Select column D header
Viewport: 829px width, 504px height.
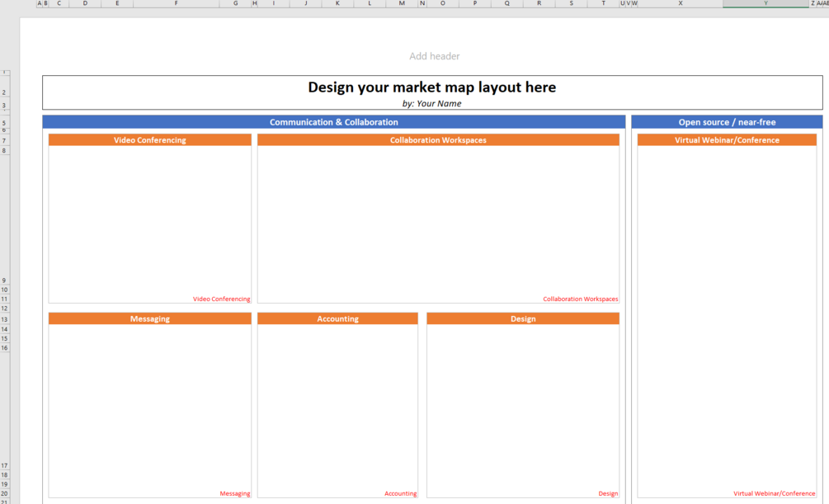(x=85, y=3)
